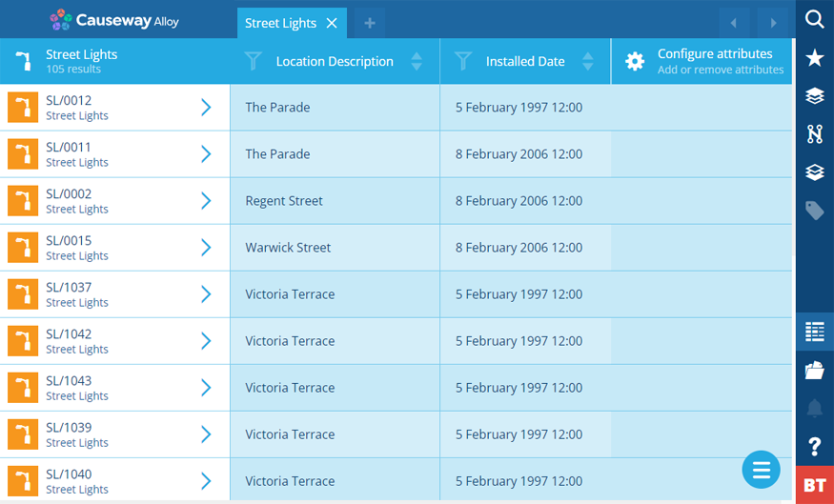Open Configure attributes
834x504 pixels.
coord(702,61)
